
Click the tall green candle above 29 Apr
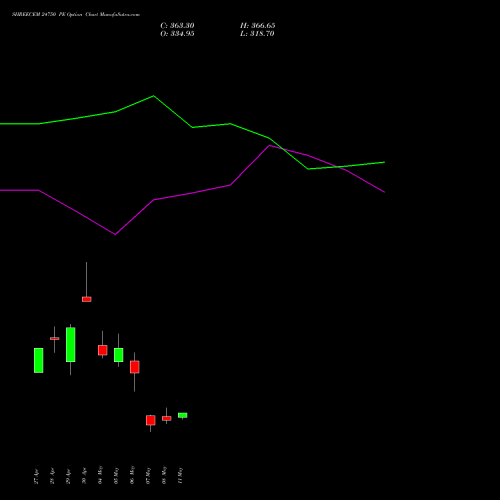[71, 345]
